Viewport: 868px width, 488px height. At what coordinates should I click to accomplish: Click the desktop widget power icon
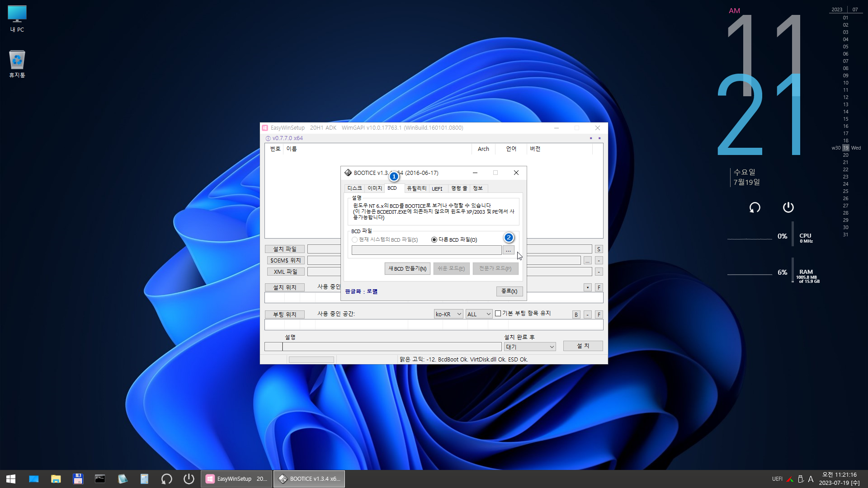point(788,207)
